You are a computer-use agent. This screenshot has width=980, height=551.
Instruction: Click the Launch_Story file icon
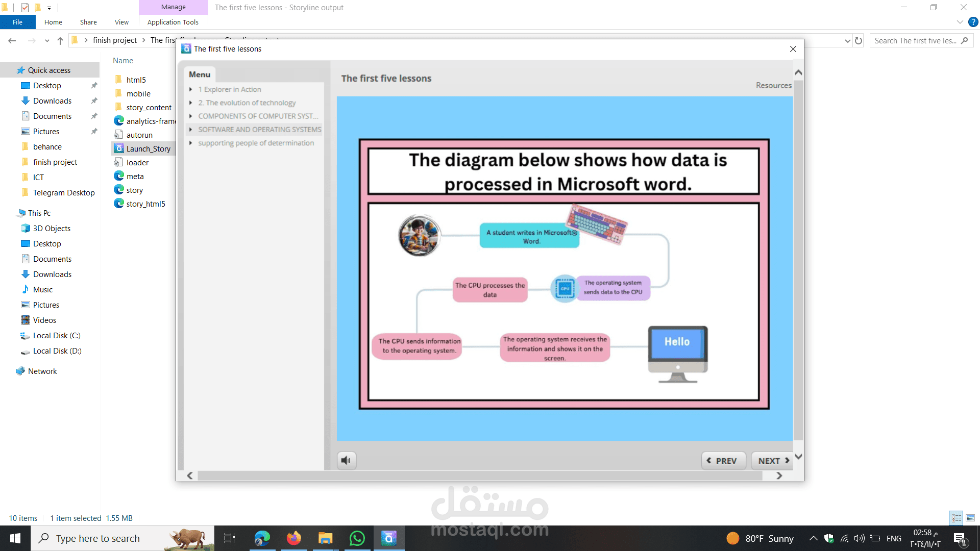(x=119, y=148)
